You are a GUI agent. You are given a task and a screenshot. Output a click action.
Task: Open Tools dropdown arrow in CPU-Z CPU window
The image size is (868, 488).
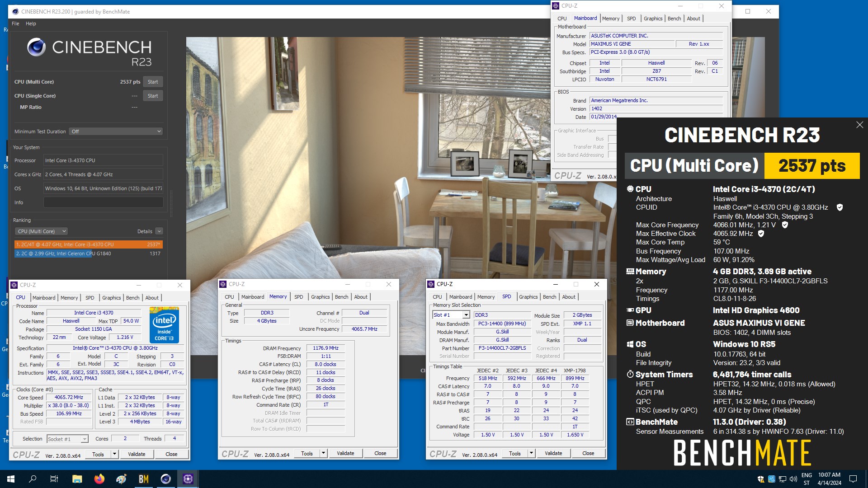pos(114,454)
